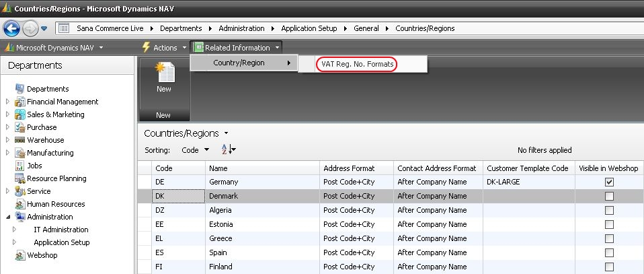The height and width of the screenshot is (274, 644).
Task: Uncheck Visible in Webshop for Germany
Action: 609,182
